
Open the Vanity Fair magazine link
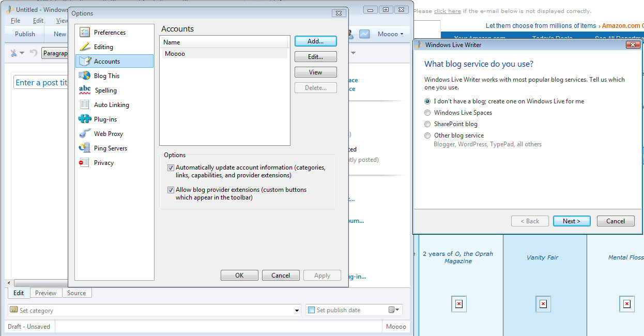coord(543,257)
